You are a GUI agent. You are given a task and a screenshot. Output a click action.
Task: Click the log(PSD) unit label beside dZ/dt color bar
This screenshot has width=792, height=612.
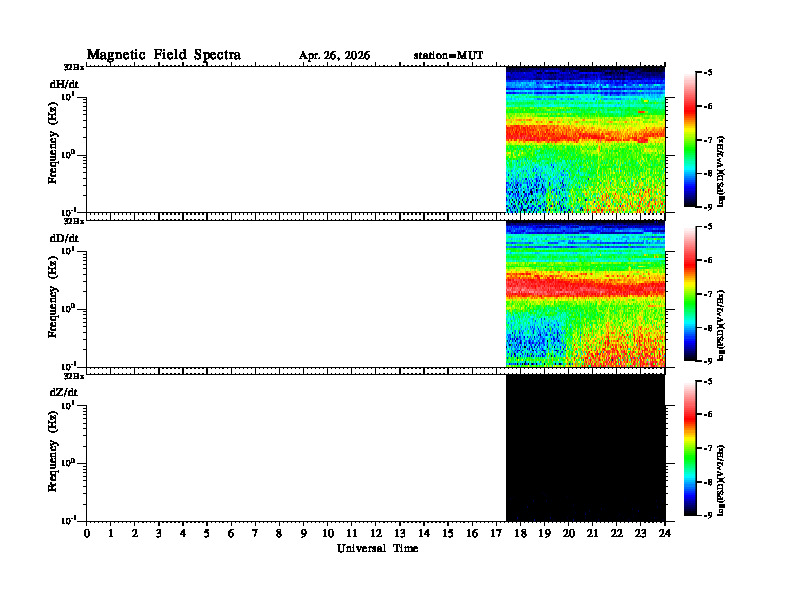tap(721, 480)
